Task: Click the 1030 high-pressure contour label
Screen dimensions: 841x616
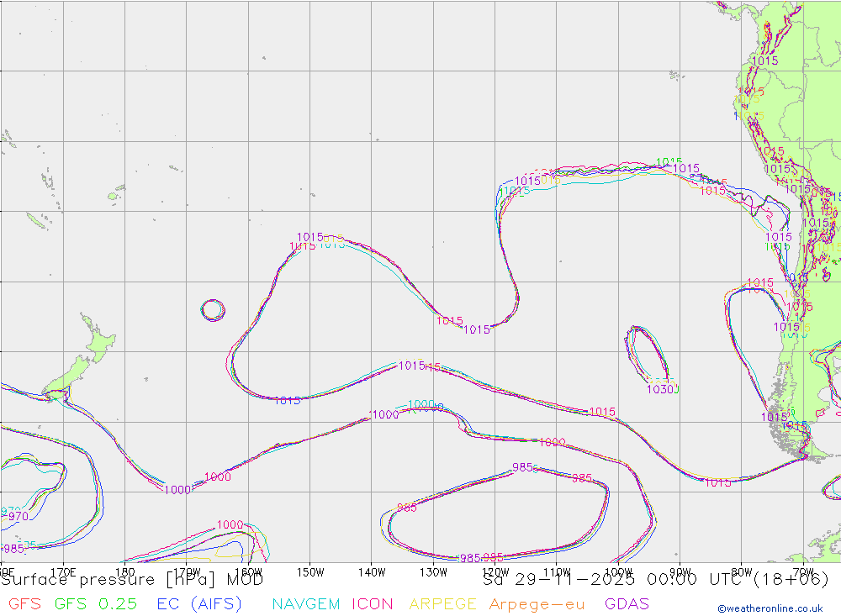Action: click(660, 389)
